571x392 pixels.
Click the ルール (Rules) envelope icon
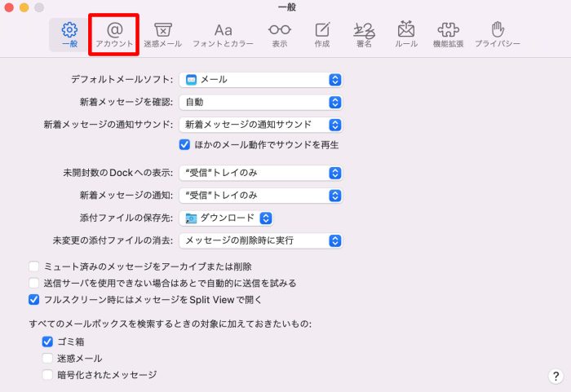[x=406, y=33]
